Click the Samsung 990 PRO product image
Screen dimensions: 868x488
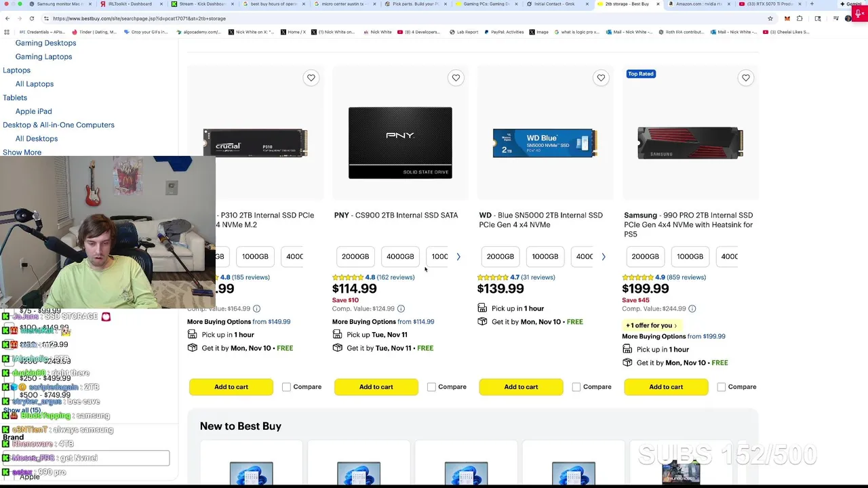point(690,143)
